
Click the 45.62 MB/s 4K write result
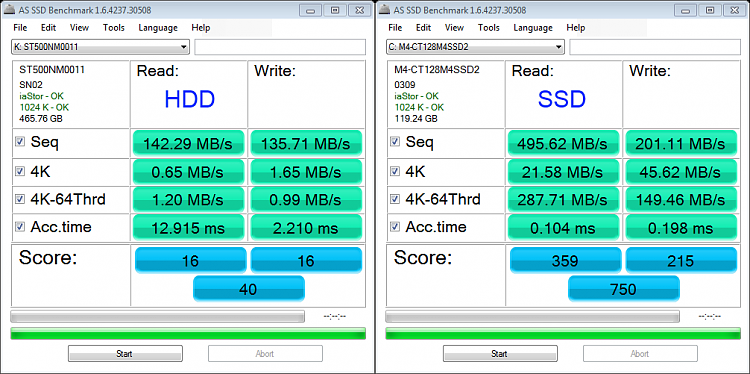(681, 172)
